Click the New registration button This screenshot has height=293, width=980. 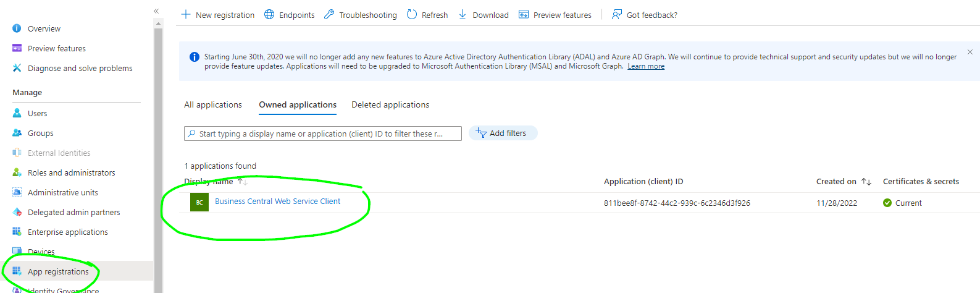[x=218, y=15]
